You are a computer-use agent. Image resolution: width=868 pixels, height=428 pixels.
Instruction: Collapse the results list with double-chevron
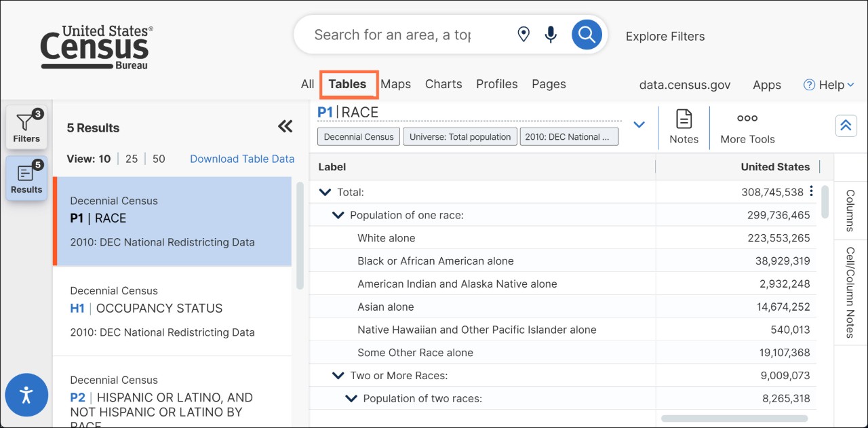[x=285, y=126]
